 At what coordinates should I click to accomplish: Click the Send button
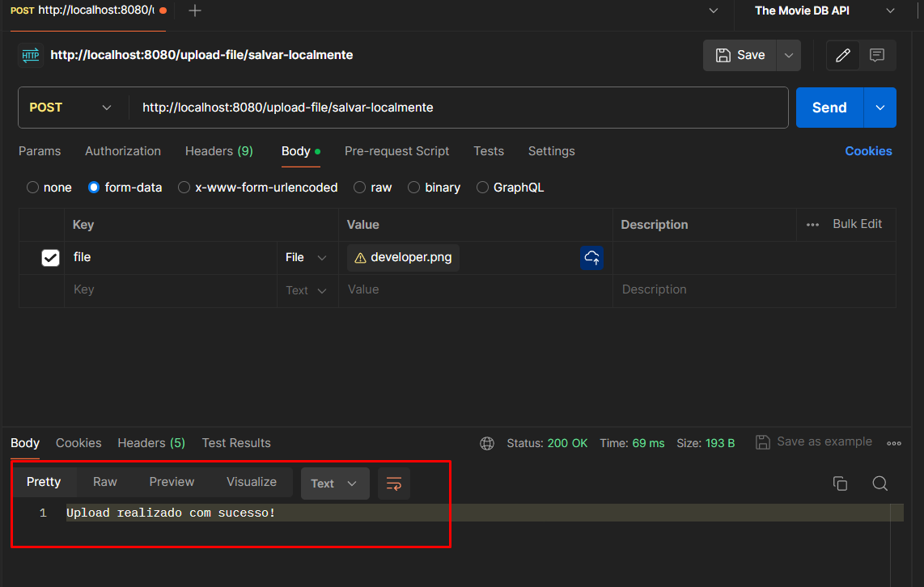coord(829,108)
